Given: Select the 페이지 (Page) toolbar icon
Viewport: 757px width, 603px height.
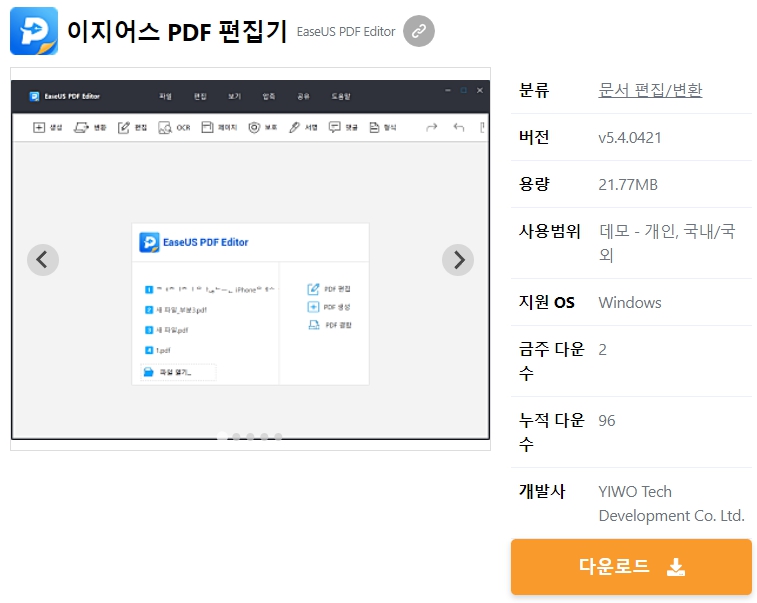Looking at the screenshot, I should [x=207, y=127].
